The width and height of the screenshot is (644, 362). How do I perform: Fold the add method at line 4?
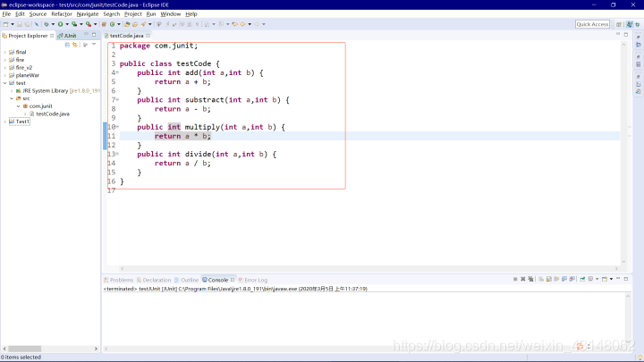(117, 72)
